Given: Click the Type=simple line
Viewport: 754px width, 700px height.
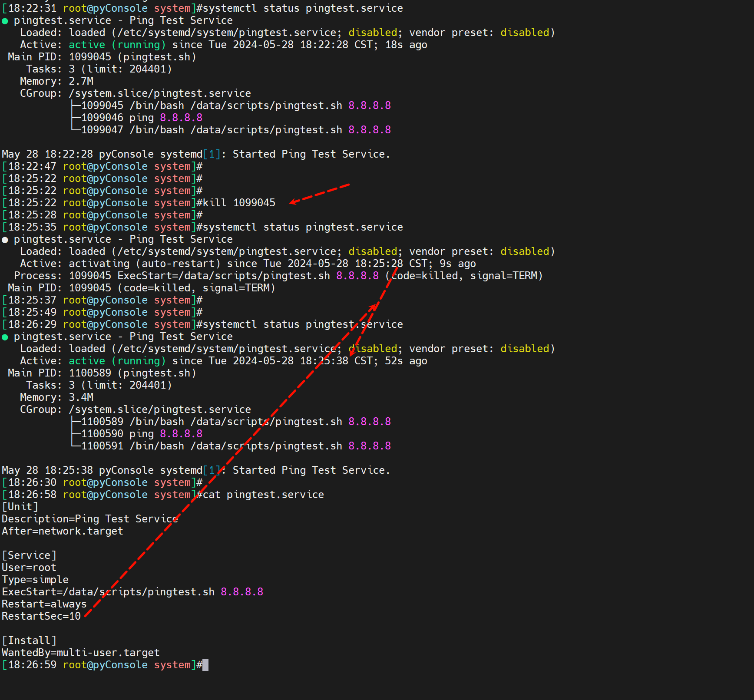Looking at the screenshot, I should pyautogui.click(x=35, y=580).
